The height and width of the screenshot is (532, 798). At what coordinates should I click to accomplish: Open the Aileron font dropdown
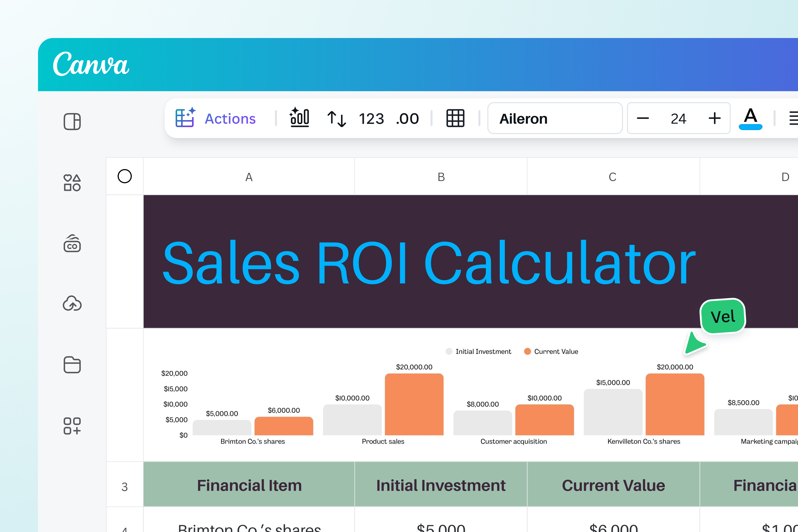(x=555, y=118)
